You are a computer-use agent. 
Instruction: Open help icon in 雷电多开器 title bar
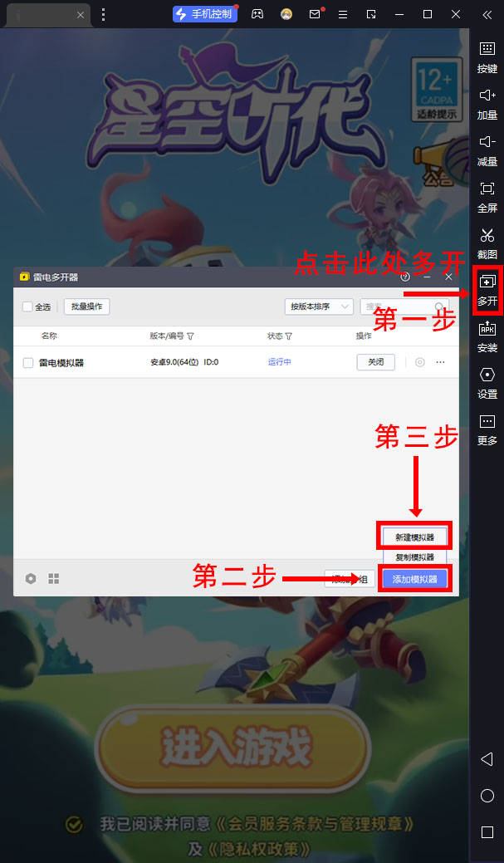405,277
